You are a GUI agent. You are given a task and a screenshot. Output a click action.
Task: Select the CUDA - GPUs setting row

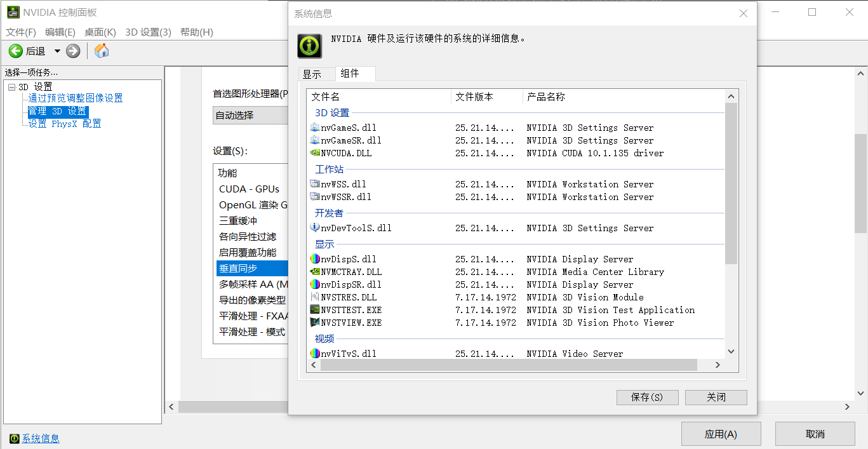252,189
